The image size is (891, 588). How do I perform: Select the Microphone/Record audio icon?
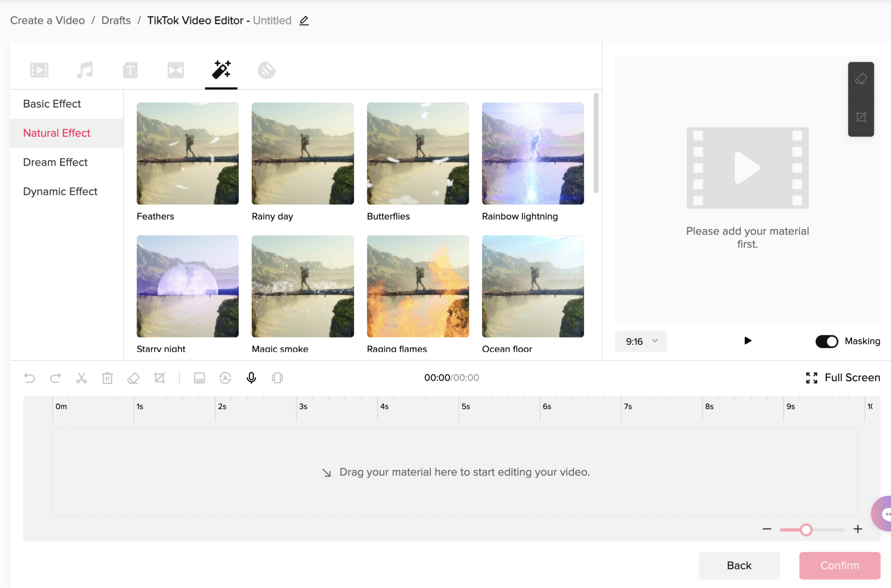click(251, 378)
